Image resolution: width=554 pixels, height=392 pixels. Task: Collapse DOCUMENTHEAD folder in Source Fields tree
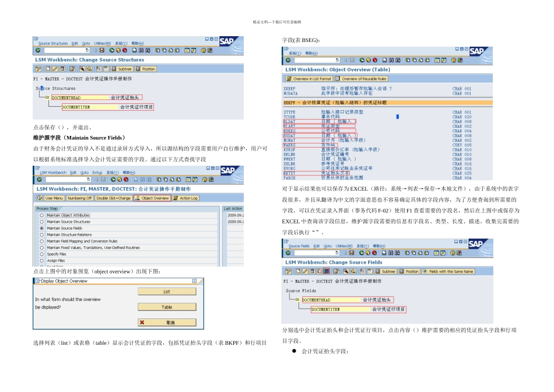[297, 300]
